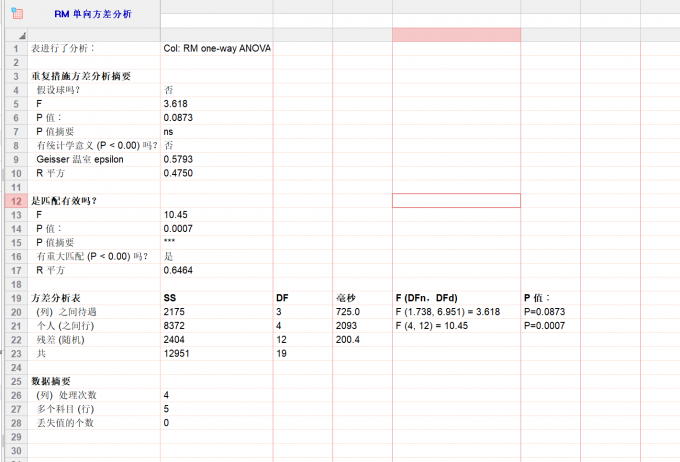
Task: Click the 'RM 单向方差分析' sheet title
Action: tap(93, 14)
